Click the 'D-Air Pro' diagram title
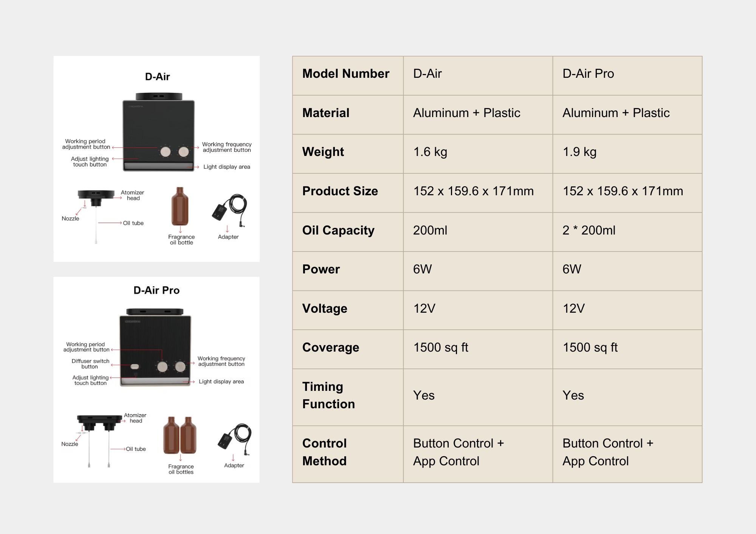 point(156,290)
